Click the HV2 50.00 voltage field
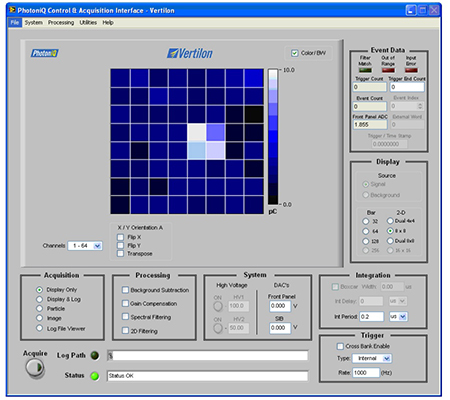 point(238,328)
